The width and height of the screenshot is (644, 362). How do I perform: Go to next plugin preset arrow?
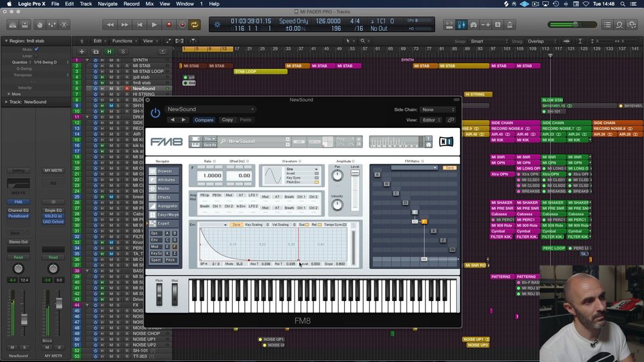[183, 120]
